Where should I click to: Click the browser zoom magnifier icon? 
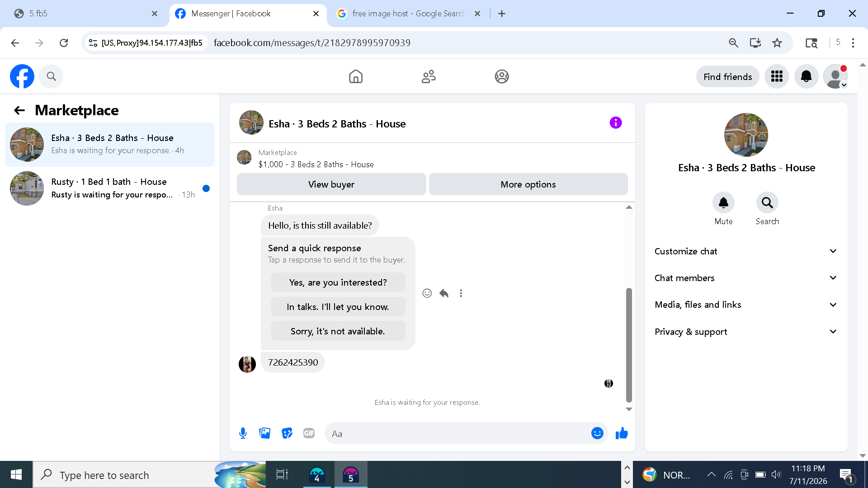click(x=733, y=43)
